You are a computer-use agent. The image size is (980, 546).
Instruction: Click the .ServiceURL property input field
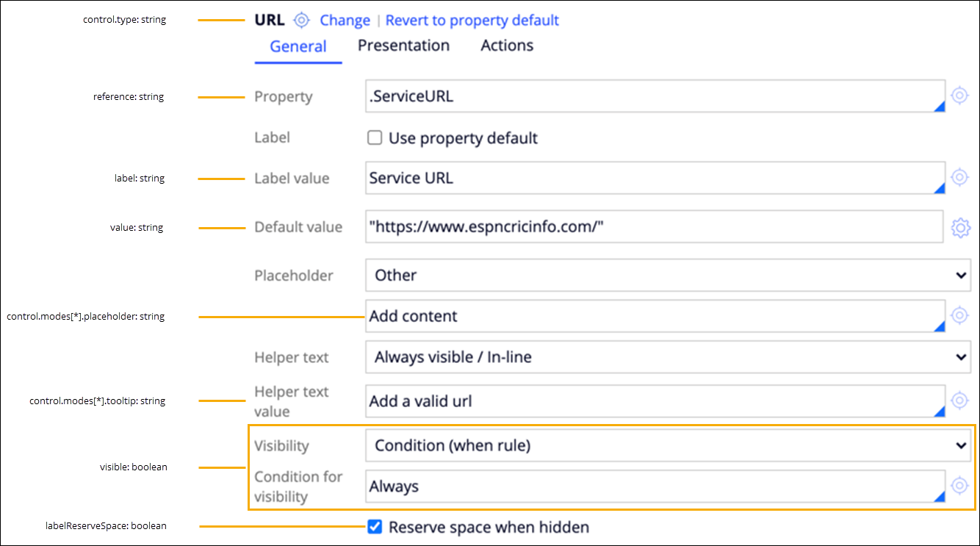[x=654, y=96]
